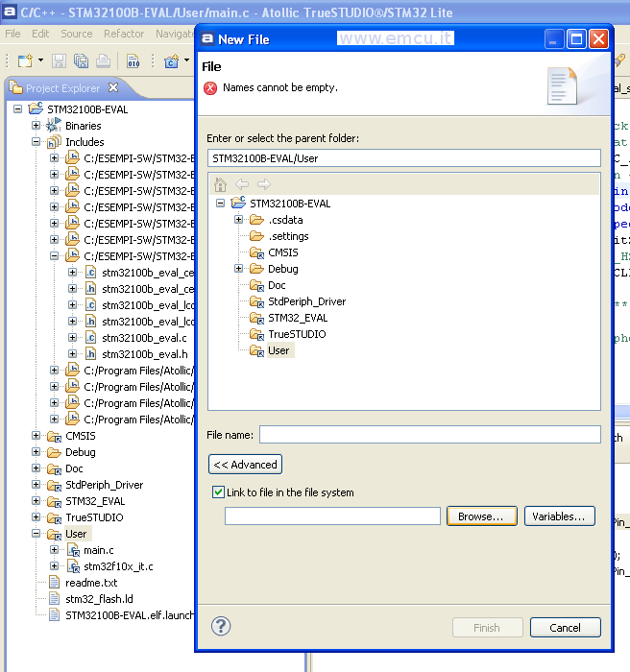The height and width of the screenshot is (672, 630).
Task: Click the Print toolbar icon
Action: pyautogui.click(x=103, y=60)
